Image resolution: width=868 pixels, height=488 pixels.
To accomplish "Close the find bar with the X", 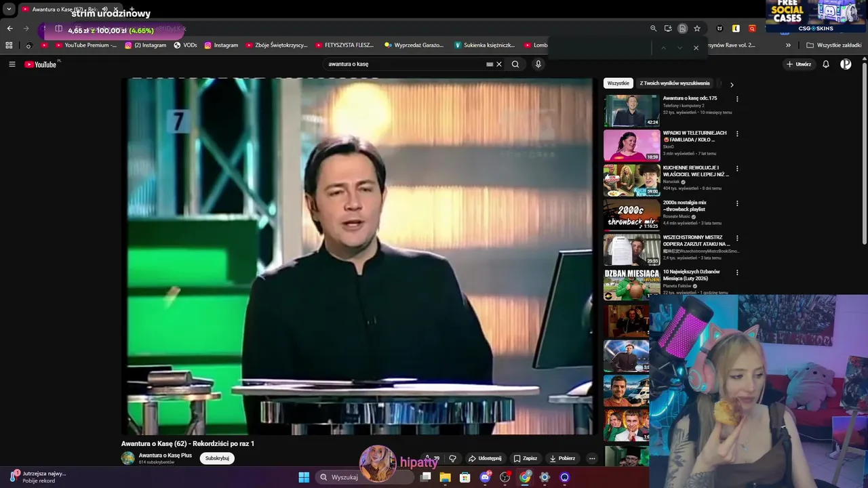I will [x=696, y=47].
